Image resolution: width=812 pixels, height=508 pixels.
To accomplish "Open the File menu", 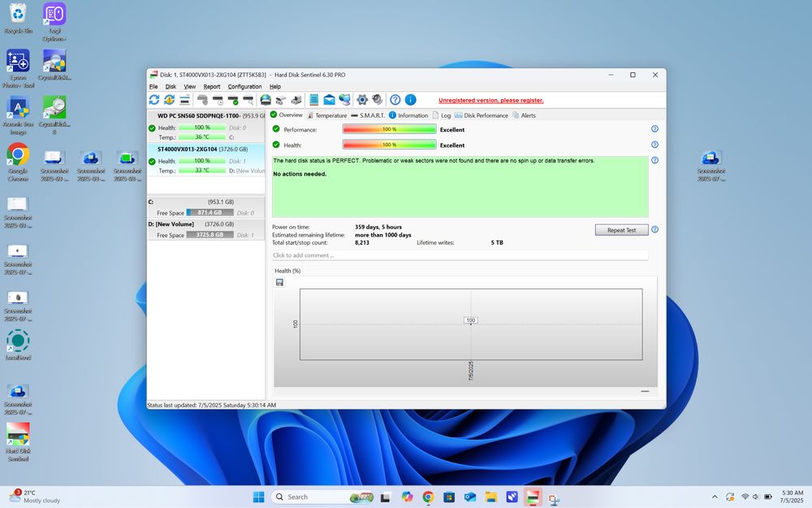I will point(153,87).
